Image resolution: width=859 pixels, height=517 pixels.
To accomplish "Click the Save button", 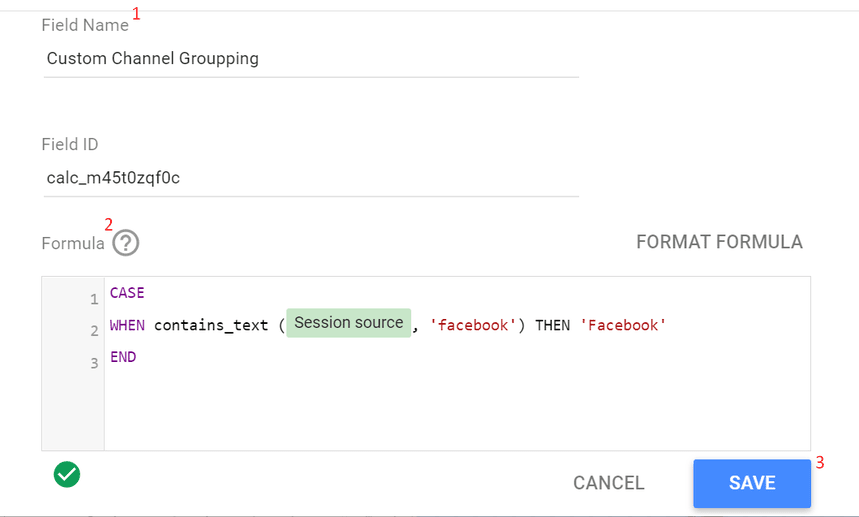I will [752, 483].
